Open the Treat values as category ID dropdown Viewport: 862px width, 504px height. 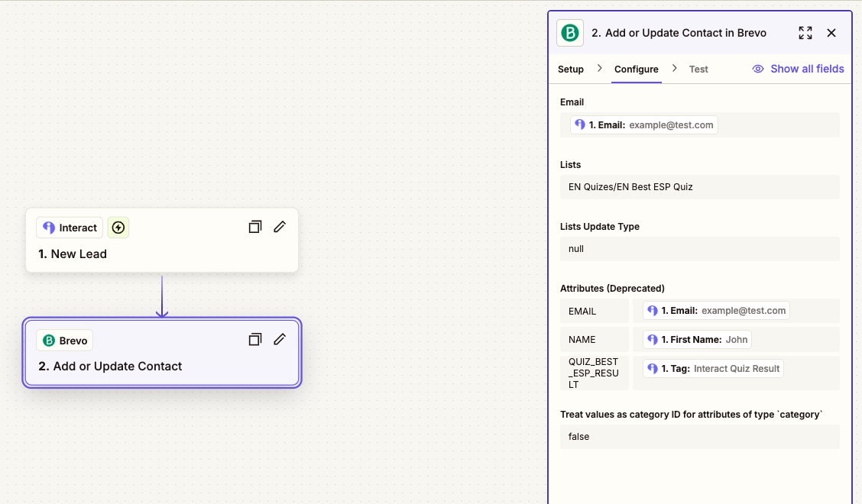click(700, 437)
